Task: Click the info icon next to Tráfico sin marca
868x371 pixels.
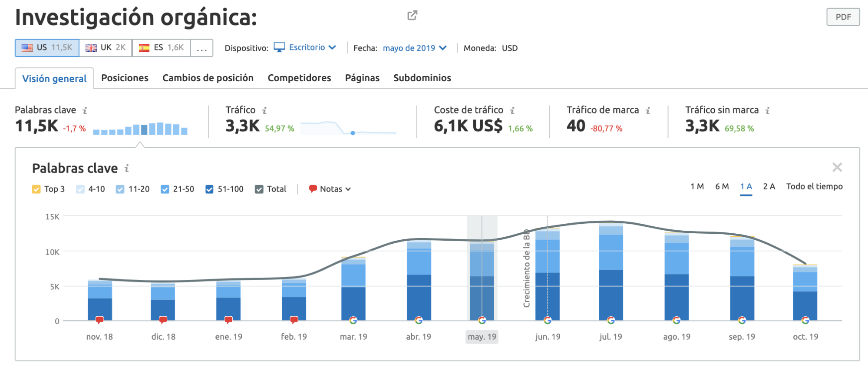Action: 768,111
